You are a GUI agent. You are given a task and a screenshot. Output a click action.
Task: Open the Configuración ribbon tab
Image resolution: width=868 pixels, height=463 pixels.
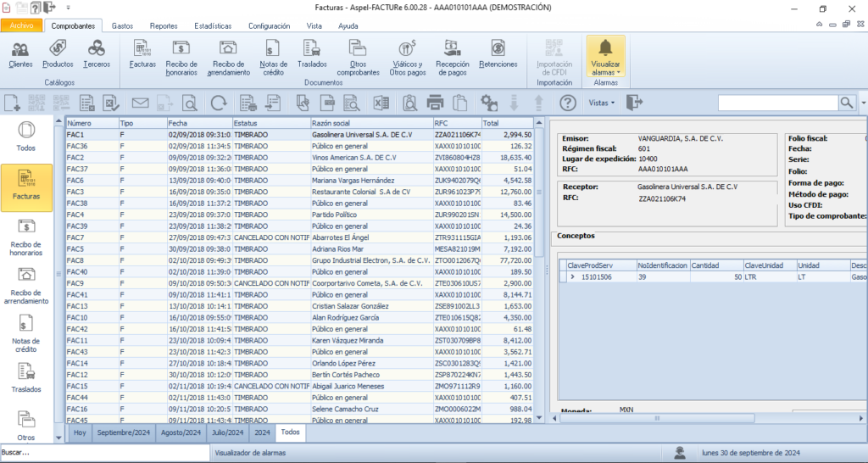(269, 26)
